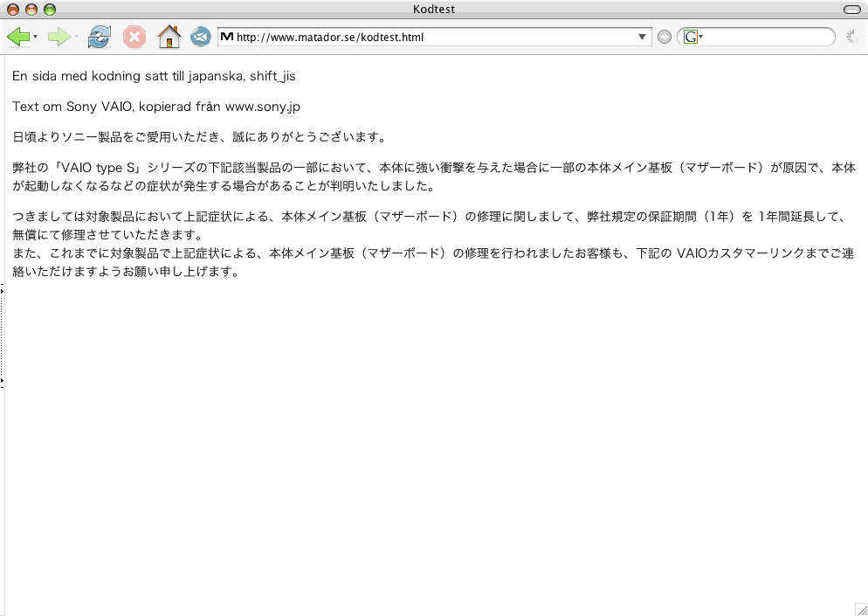Click the Japanese line starting "日頃よりソニー製品"
Screen dimensions: 868x616
click(199, 137)
